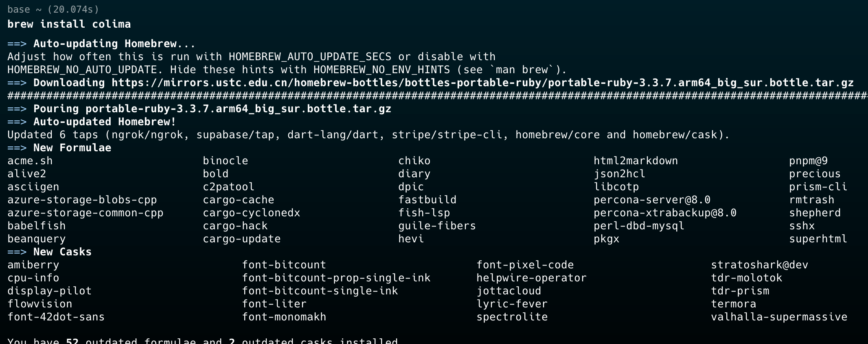
Task: Select the helpwire-operator cask entry
Action: [x=532, y=278]
